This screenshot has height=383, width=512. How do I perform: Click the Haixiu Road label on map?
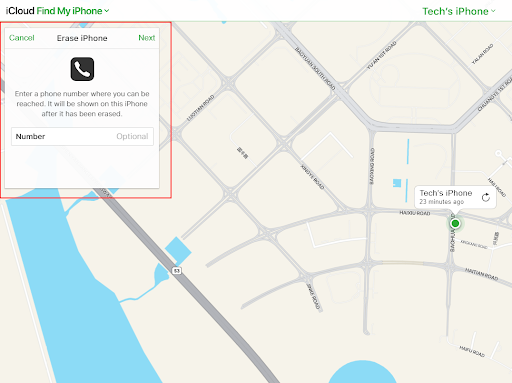tap(415, 213)
